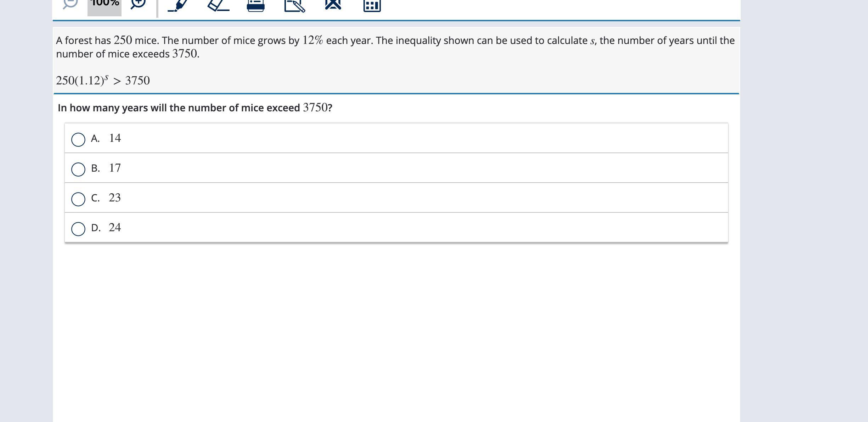Select radio button for answer D
868x422 pixels.
[78, 229]
